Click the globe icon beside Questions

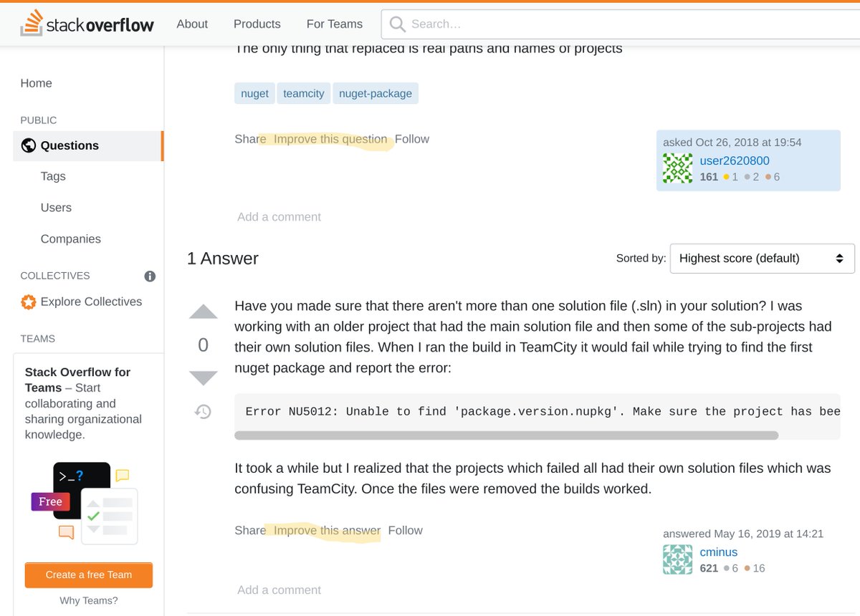coord(29,145)
